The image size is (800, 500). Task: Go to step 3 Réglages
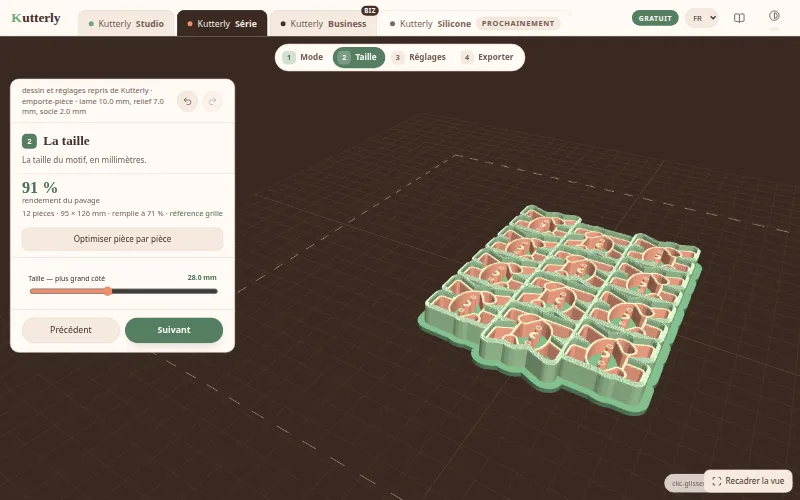click(419, 57)
